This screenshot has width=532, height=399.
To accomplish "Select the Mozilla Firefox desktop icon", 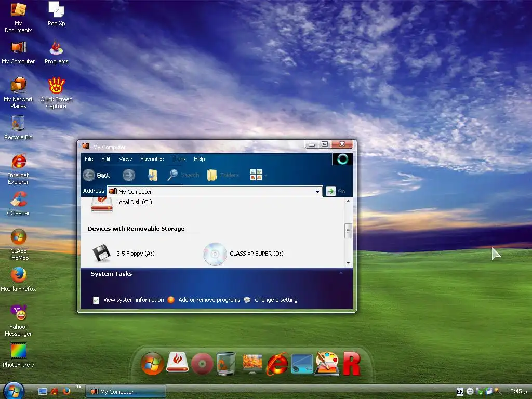I will 18,280.
